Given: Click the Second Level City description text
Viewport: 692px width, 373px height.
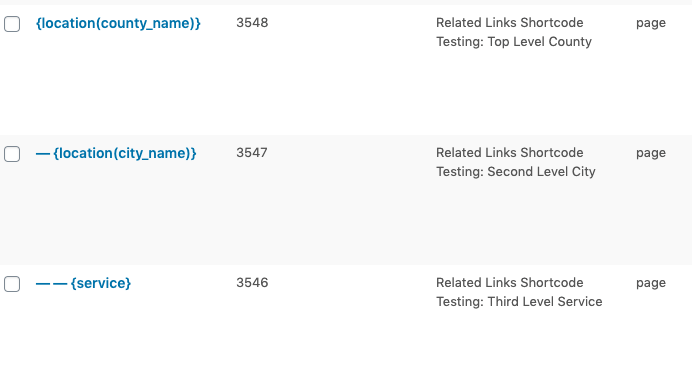Looking at the screenshot, I should (x=515, y=162).
